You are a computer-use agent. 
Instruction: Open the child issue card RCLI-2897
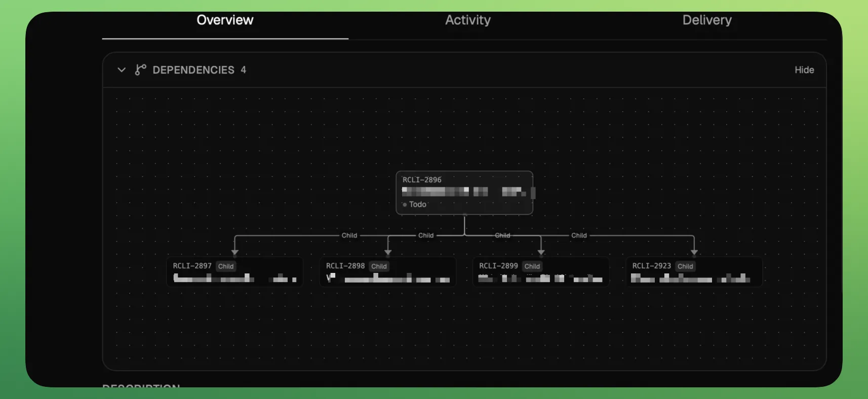click(235, 272)
